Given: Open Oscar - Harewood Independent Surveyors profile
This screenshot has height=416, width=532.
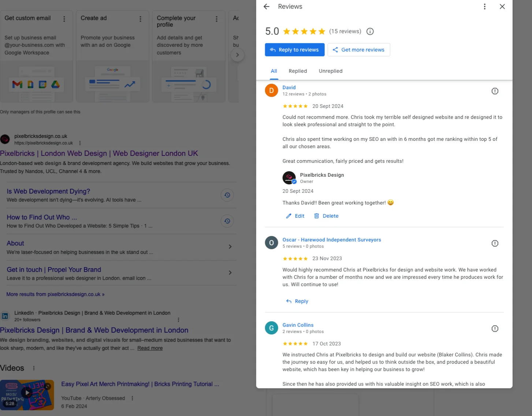Looking at the screenshot, I should 332,240.
